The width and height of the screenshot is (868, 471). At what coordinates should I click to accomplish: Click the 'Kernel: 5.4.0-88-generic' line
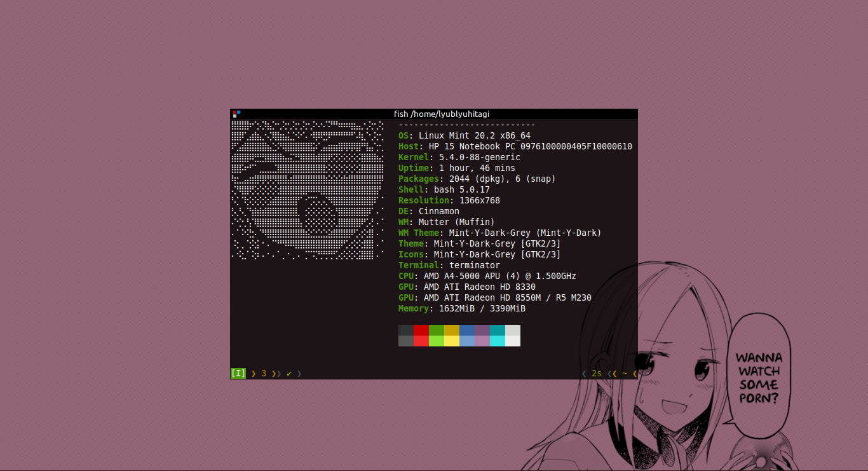(x=459, y=157)
